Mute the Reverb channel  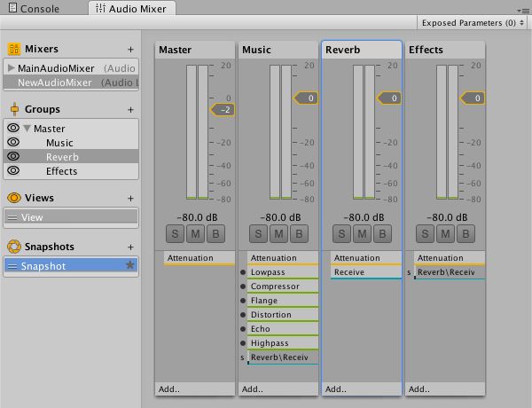[x=363, y=234]
